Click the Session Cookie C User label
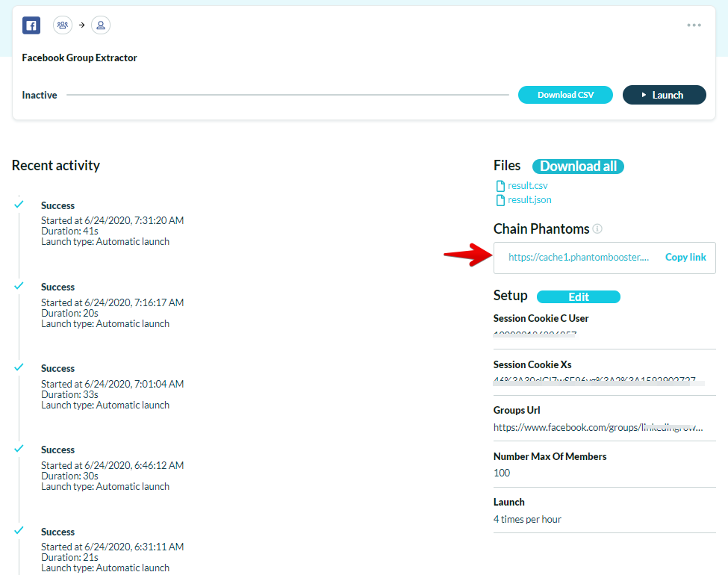Viewport: 728px width, 575px height. click(x=541, y=319)
